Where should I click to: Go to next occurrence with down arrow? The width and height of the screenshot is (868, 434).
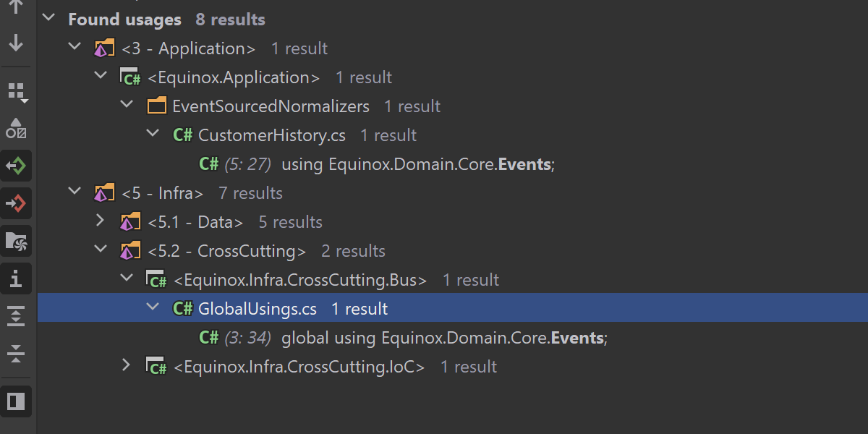pos(16,43)
